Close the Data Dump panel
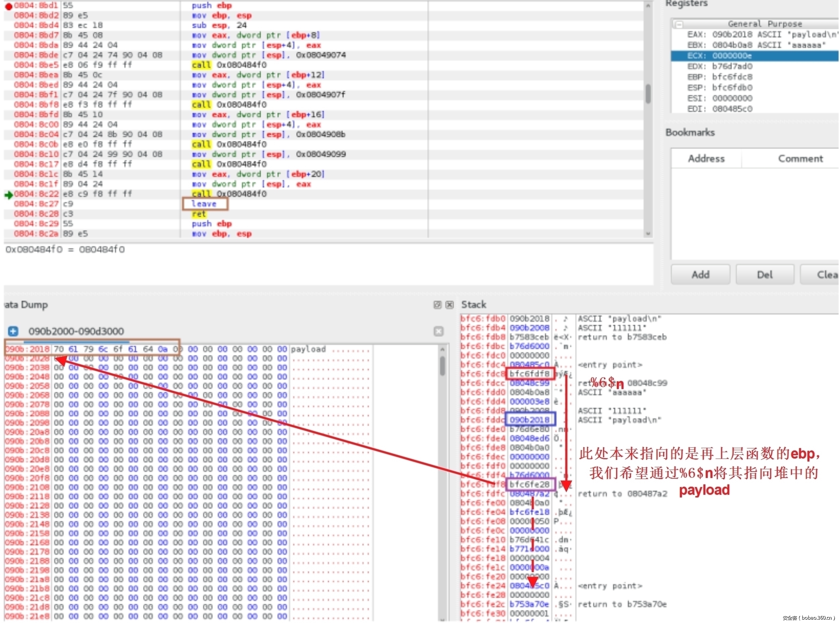 [449, 305]
